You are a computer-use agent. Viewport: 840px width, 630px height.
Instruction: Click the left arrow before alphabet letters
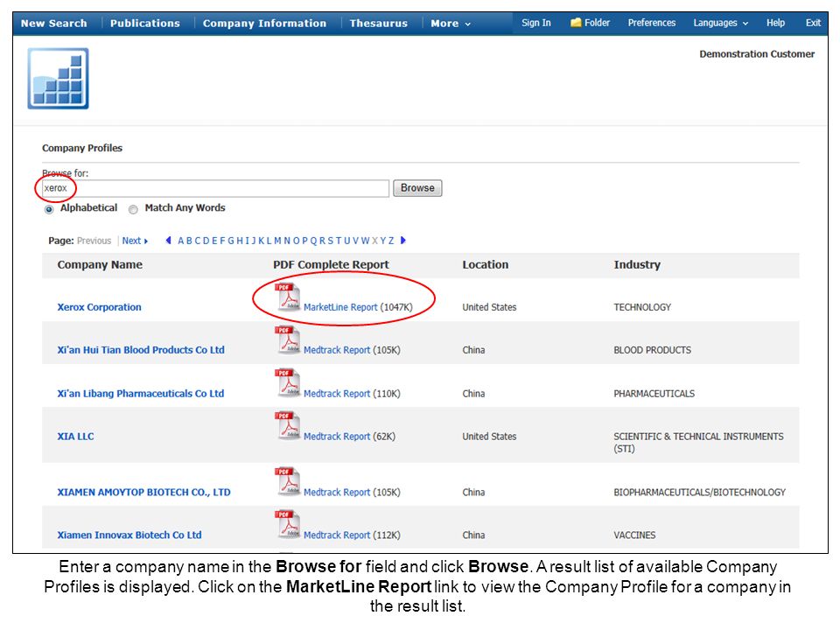point(168,240)
